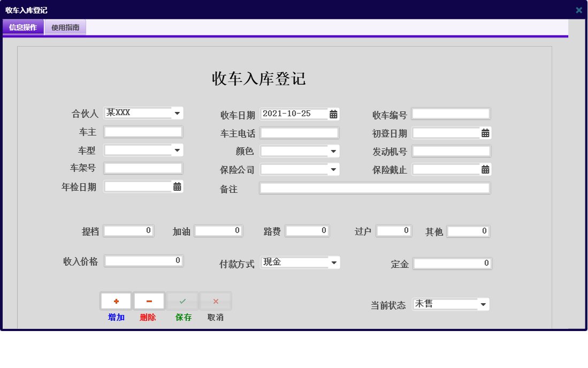Screen dimensions: 588x368
Task: Open the calendar for 保险截止
Action: pyautogui.click(x=485, y=169)
